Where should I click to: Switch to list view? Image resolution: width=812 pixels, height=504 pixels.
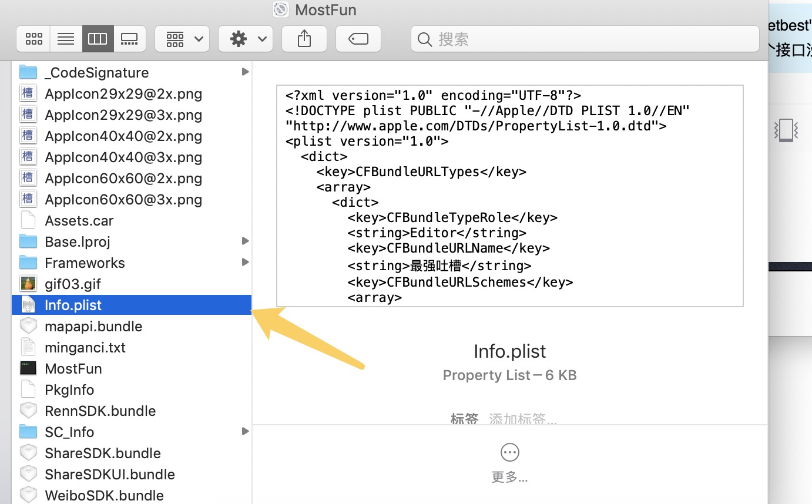tap(65, 38)
